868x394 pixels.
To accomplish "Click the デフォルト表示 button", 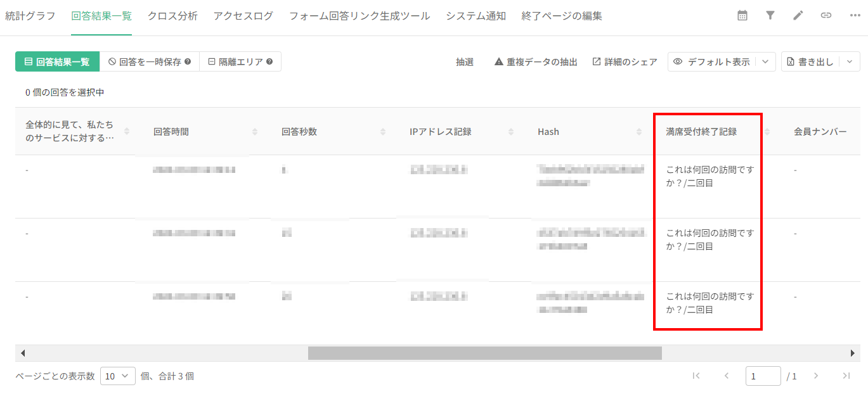I will pos(711,62).
